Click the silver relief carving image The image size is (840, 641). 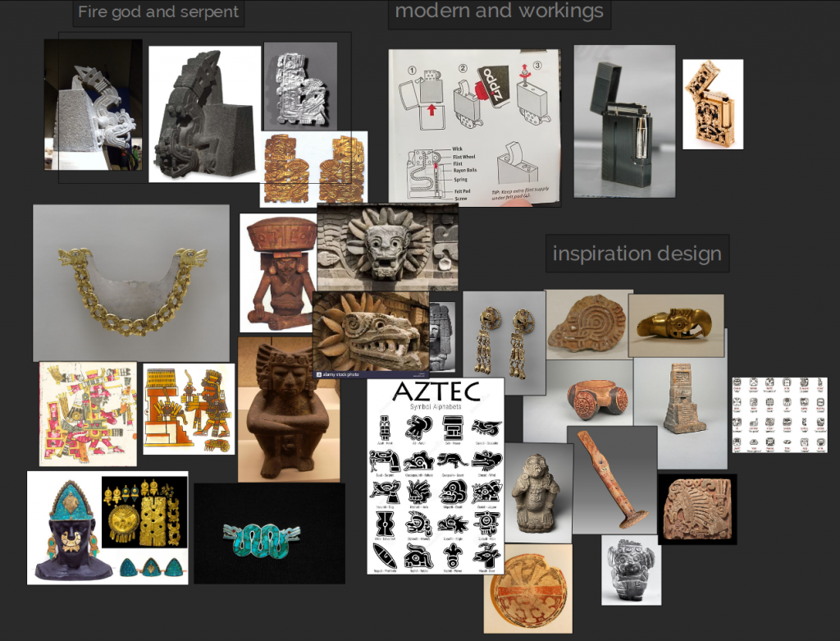[300, 86]
